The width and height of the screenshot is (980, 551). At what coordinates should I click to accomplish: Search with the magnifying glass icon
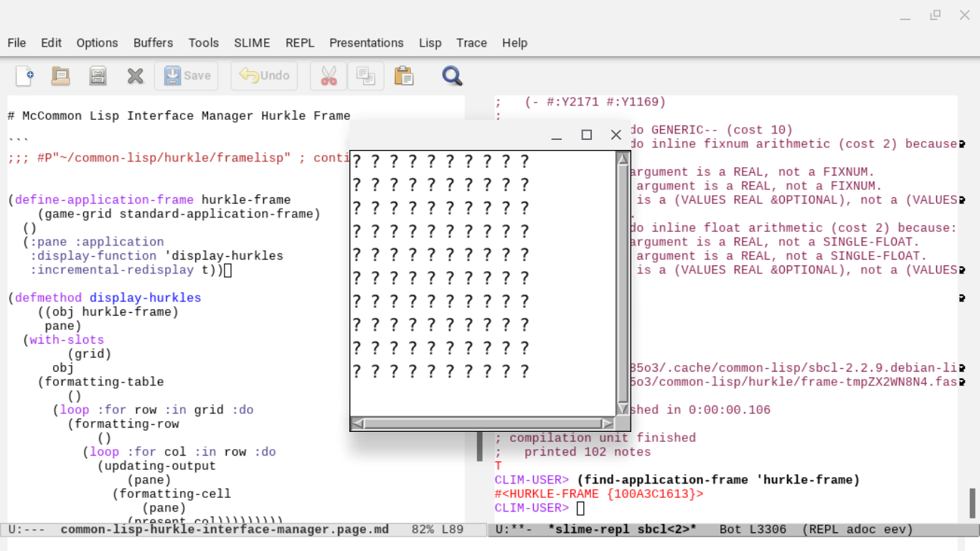[x=452, y=76]
